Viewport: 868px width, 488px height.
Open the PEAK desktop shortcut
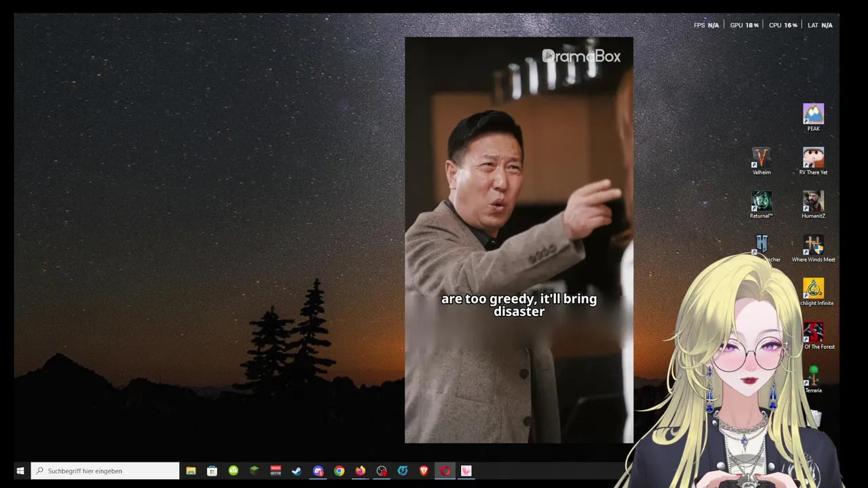pyautogui.click(x=813, y=117)
